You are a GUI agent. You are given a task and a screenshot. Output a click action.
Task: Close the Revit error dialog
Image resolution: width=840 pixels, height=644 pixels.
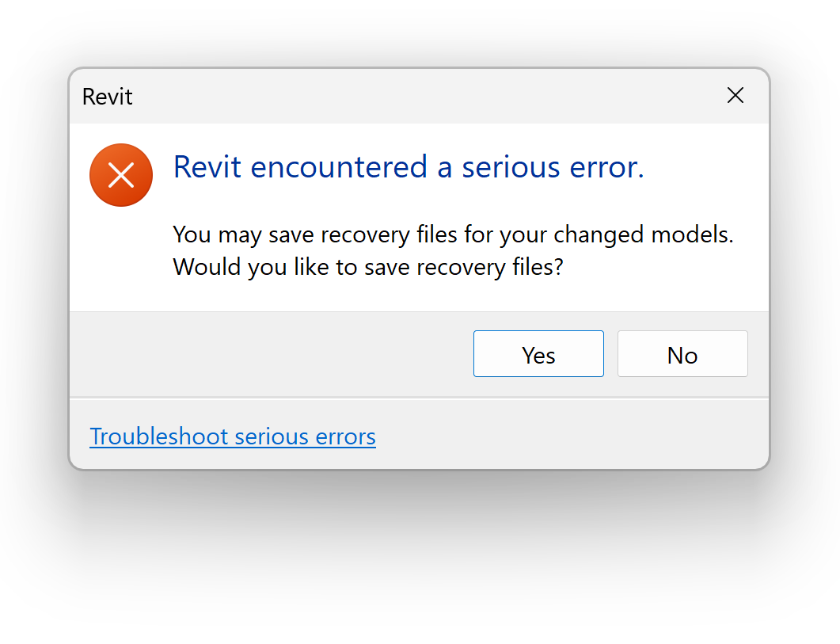[x=735, y=96]
